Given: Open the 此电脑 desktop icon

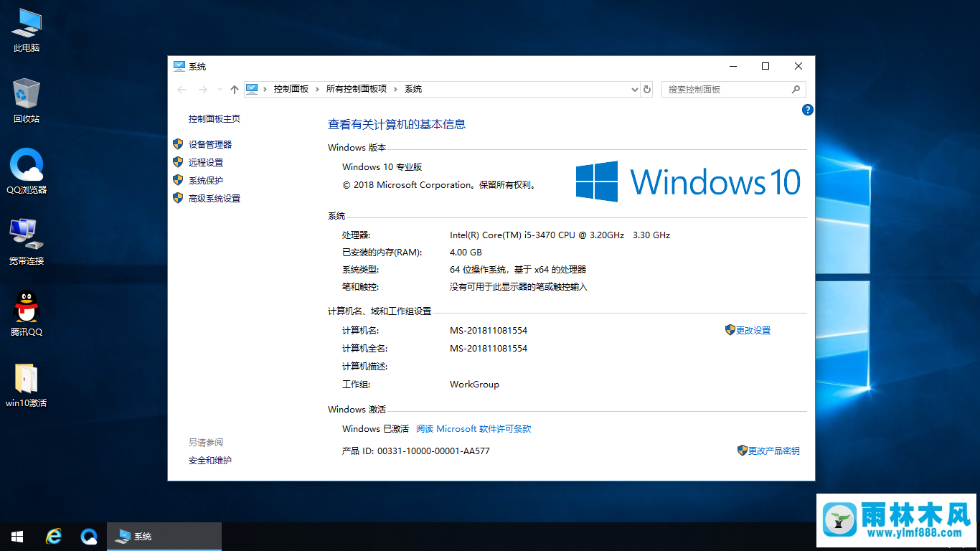Looking at the screenshot, I should [x=27, y=29].
